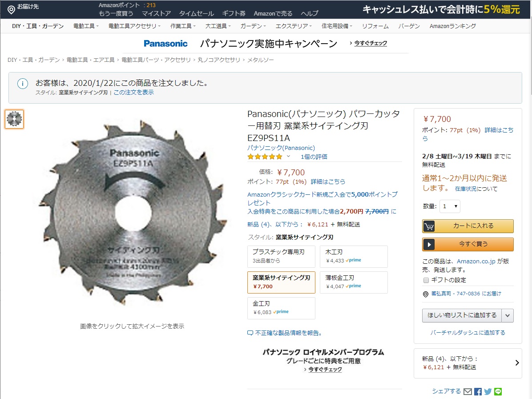This screenshot has width=532, height=399.
Task: Open the タイムセール header link
Action: (x=197, y=14)
